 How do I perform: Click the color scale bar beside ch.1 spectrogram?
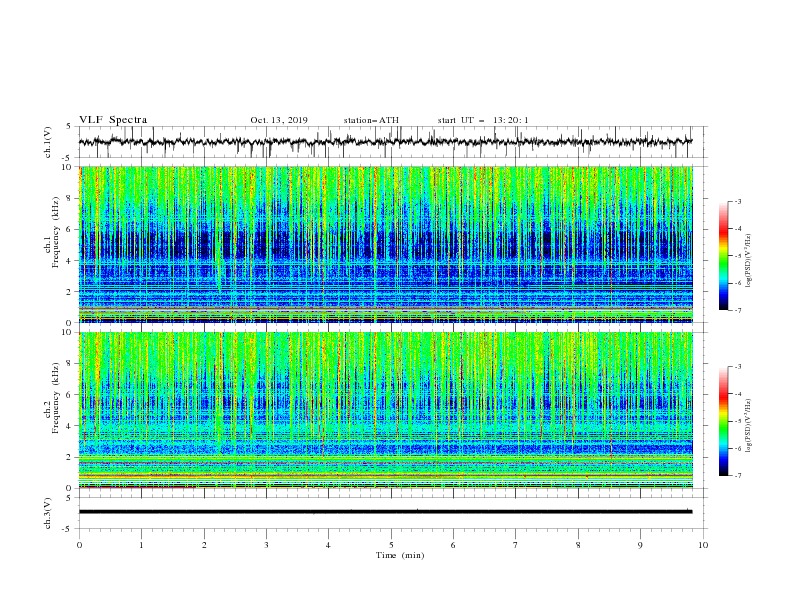[x=723, y=256]
